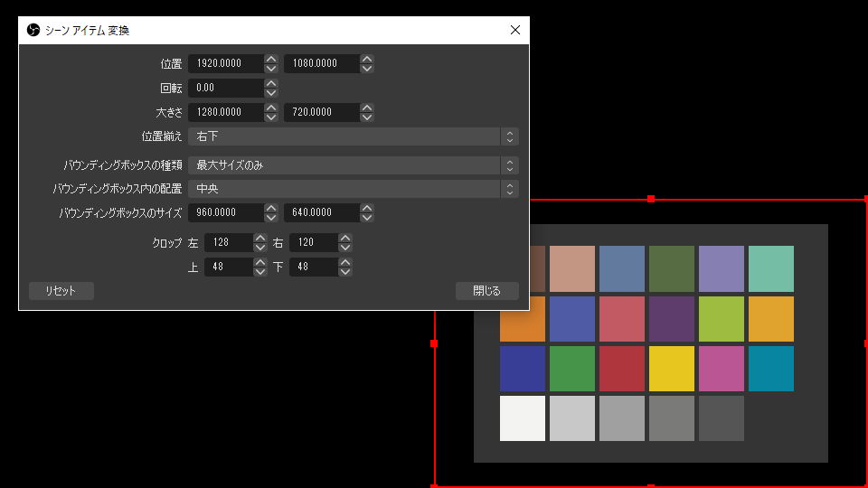Screen dimensions: 868x488
Task: Click the リセット button
Action: (x=61, y=291)
